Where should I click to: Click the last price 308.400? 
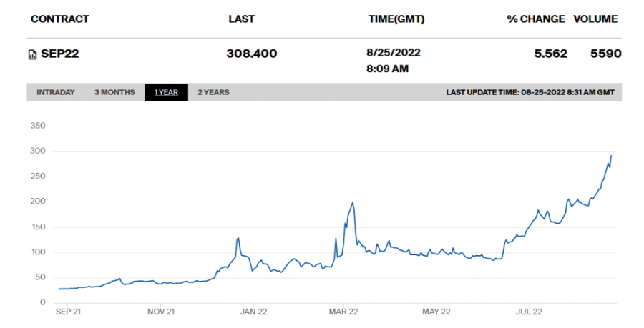point(251,54)
